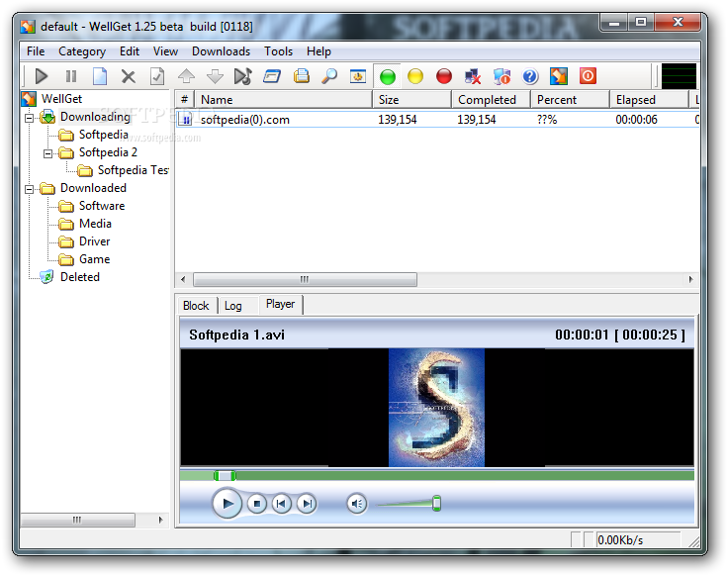Move the task down with down arrow
The width and height of the screenshot is (728, 576).
point(215,76)
